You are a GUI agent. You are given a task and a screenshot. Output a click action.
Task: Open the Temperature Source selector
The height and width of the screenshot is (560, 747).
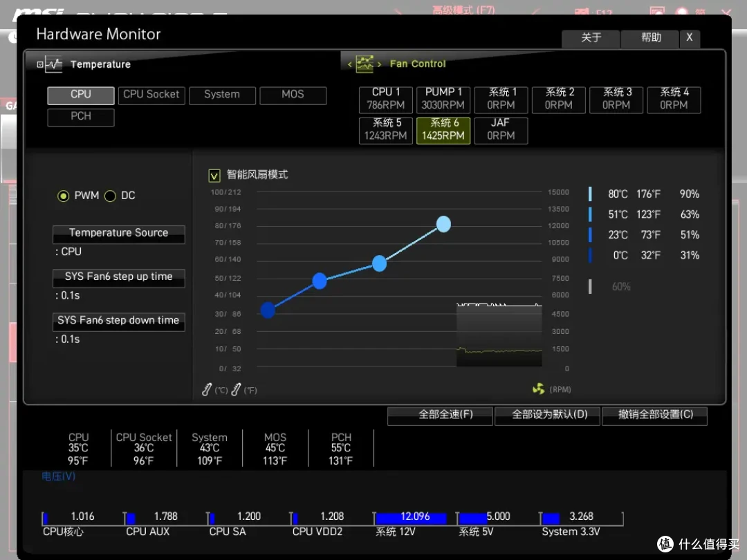(119, 234)
